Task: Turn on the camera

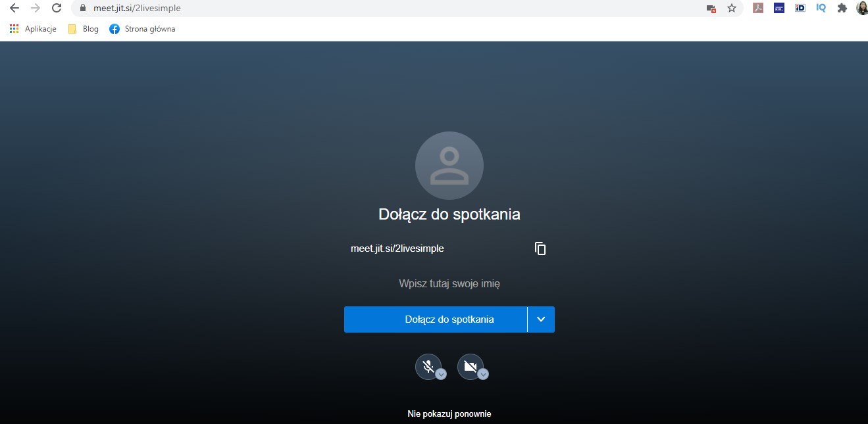Action: pyautogui.click(x=469, y=366)
